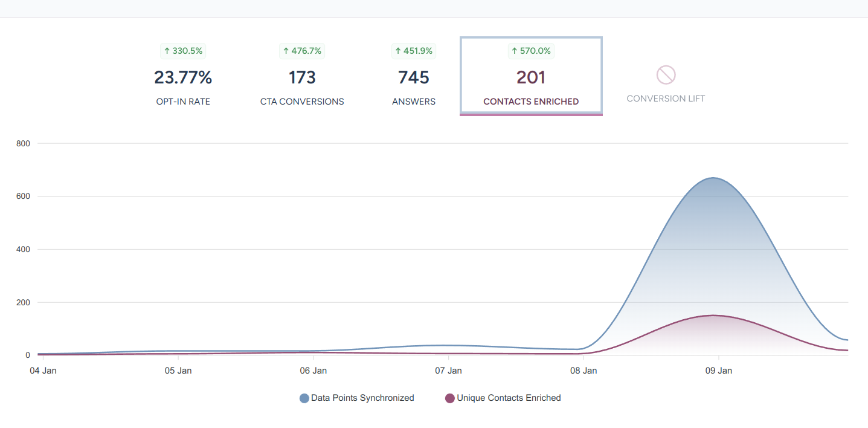Click the Conversion Lift label text
Image resolution: width=868 pixels, height=428 pixels.
pos(666,99)
